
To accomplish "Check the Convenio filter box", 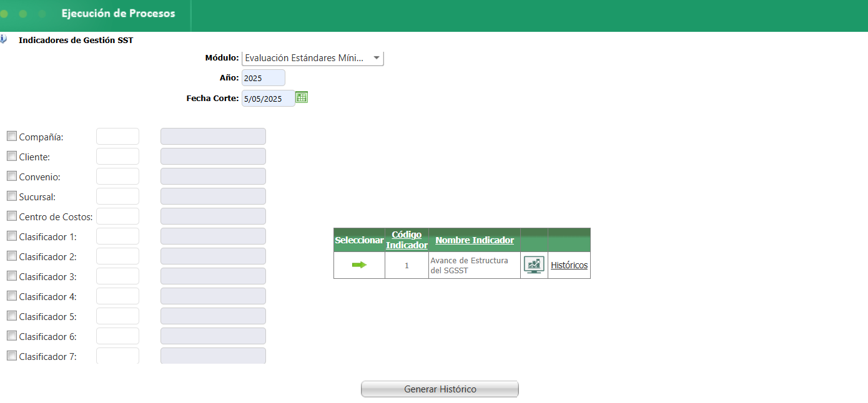I will (x=12, y=176).
